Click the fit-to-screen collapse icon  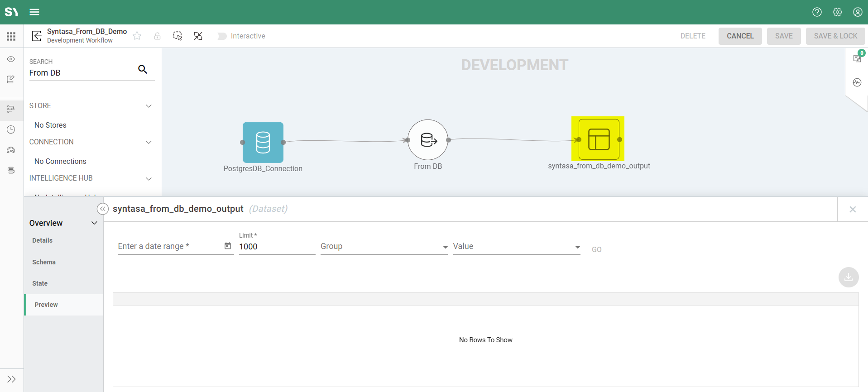(x=198, y=36)
